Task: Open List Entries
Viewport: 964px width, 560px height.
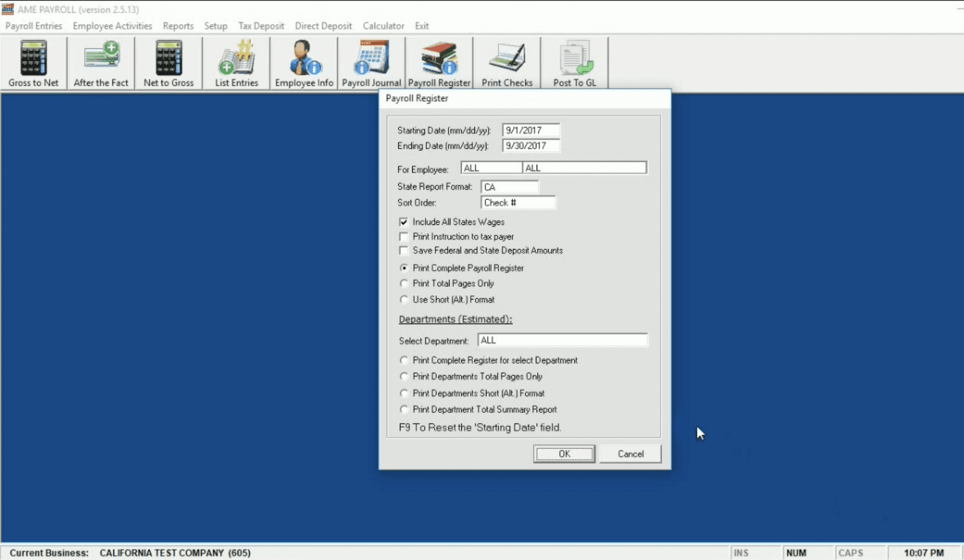Action: [x=236, y=62]
